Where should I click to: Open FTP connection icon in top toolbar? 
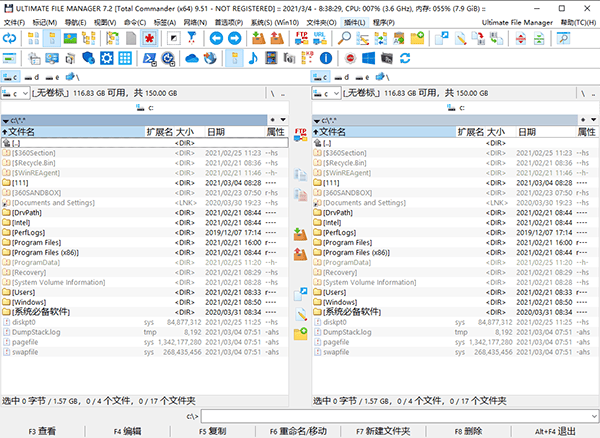302,38
